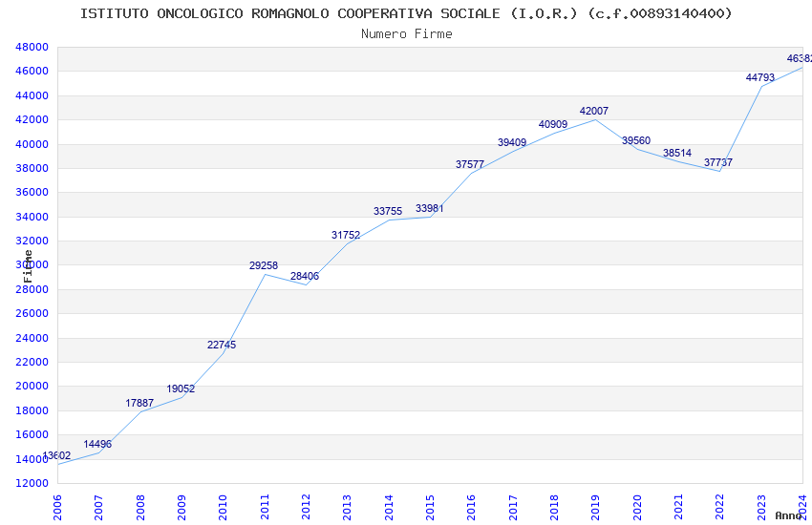Click the Numero Firme subtitle
Screen dimensions: 812x525
click(407, 34)
